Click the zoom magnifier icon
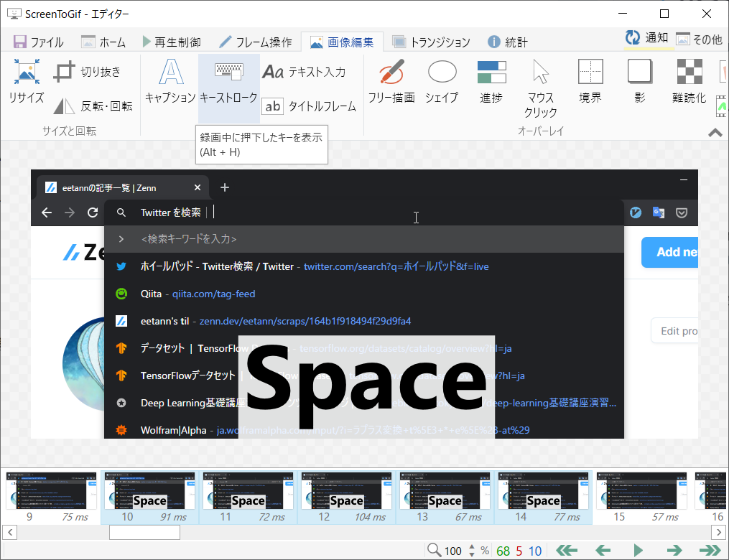The height and width of the screenshot is (560, 729). [x=434, y=550]
